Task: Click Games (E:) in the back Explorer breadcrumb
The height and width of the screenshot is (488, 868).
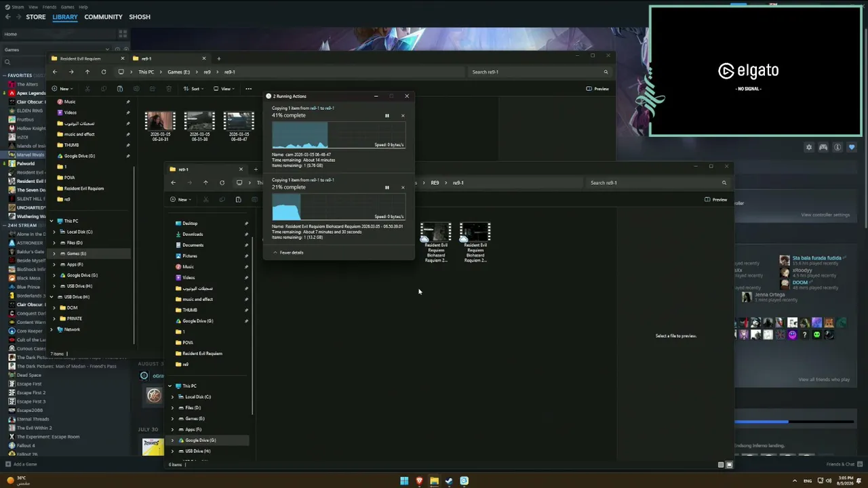Action: 178,72
